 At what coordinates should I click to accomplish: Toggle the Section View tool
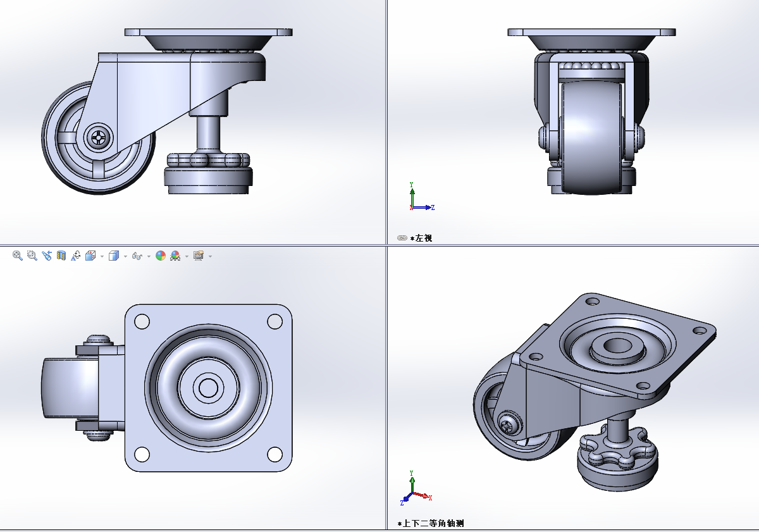[x=61, y=256]
